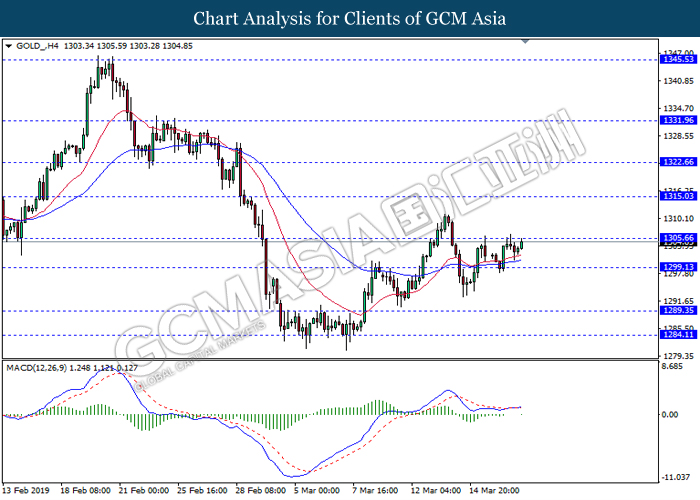Viewport: 700px width, 500px height.
Task: Click the 1345.53 price level label
Action: pos(678,59)
